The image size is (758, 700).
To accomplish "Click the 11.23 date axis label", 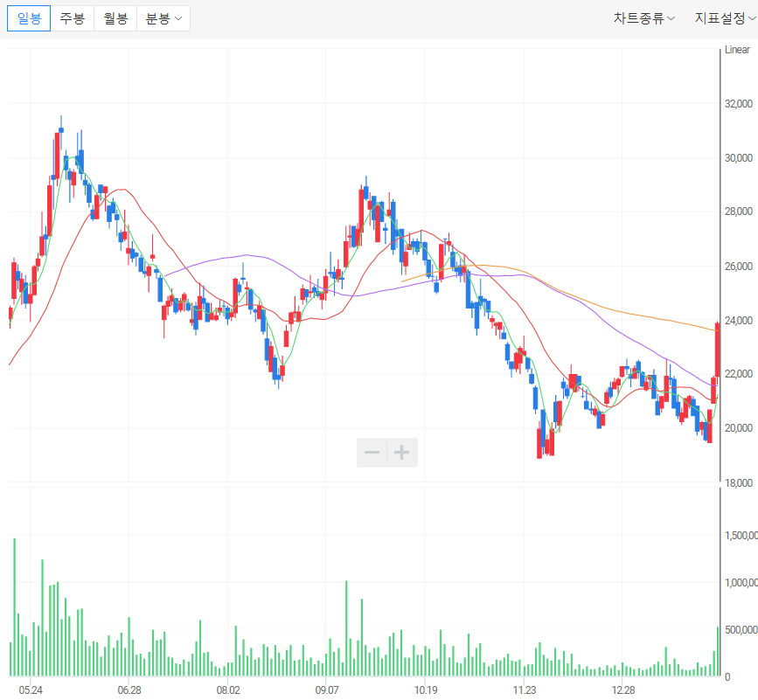I will point(525,690).
